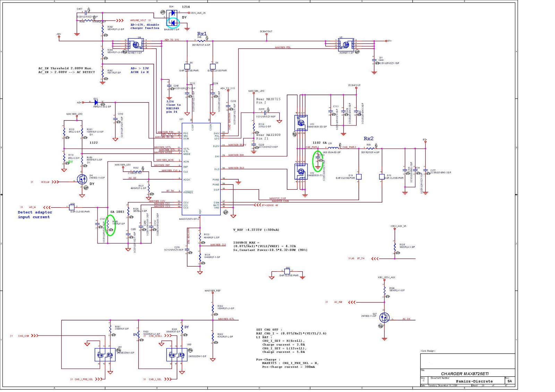Viewport: 555px width, 392px height.
Task: Select the R392 resistor symbol
Action: pos(213,308)
